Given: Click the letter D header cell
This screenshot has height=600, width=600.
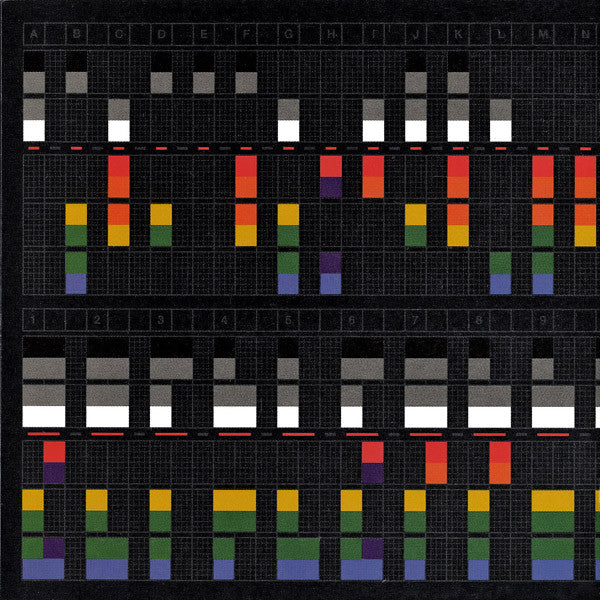Looking at the screenshot, I should tap(161, 34).
